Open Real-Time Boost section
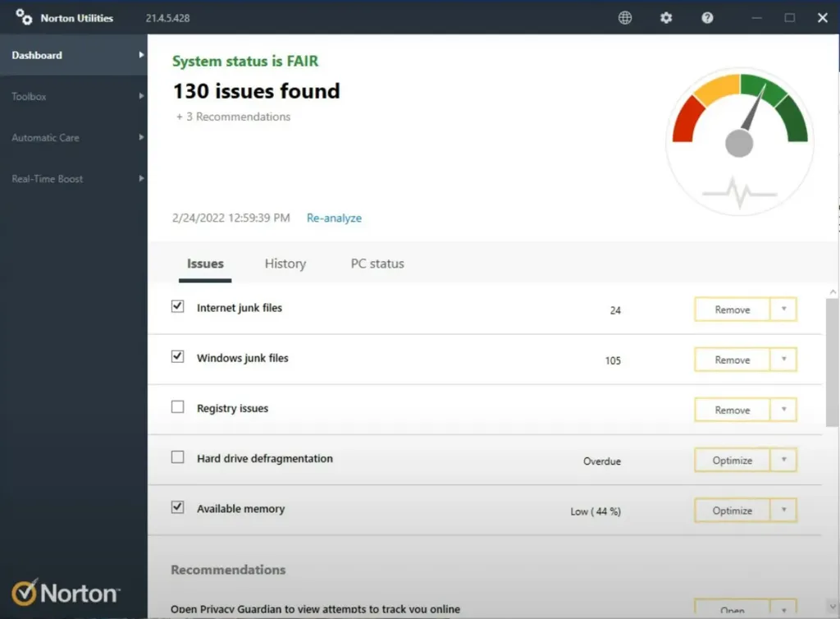This screenshot has height=619, width=840. point(73,179)
